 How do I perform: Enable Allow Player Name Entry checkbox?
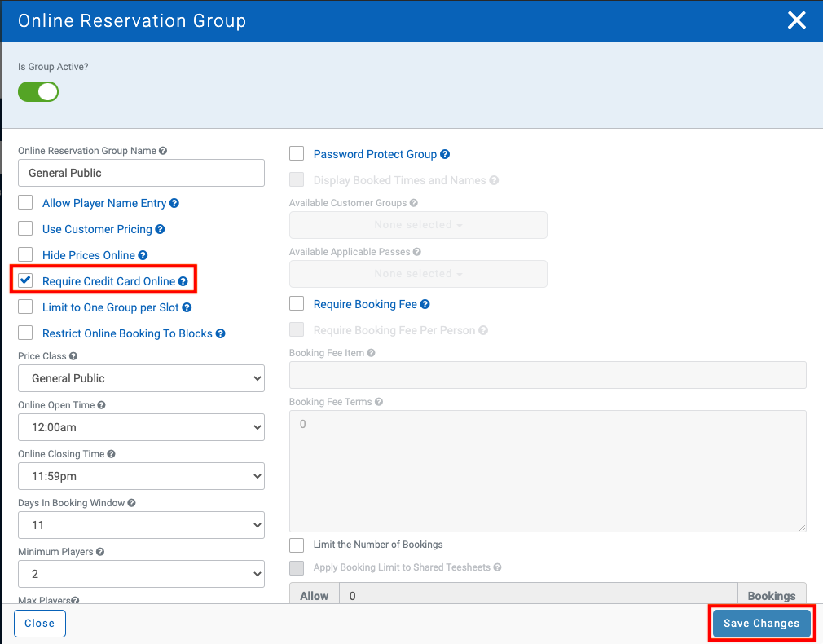pyautogui.click(x=25, y=202)
